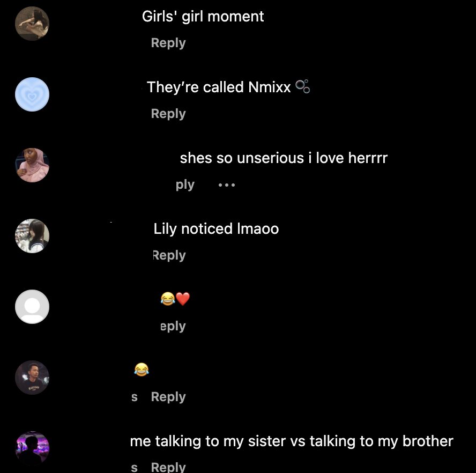The image size is (476, 473).
Task: Click the red heart emoji
Action: (x=183, y=299)
